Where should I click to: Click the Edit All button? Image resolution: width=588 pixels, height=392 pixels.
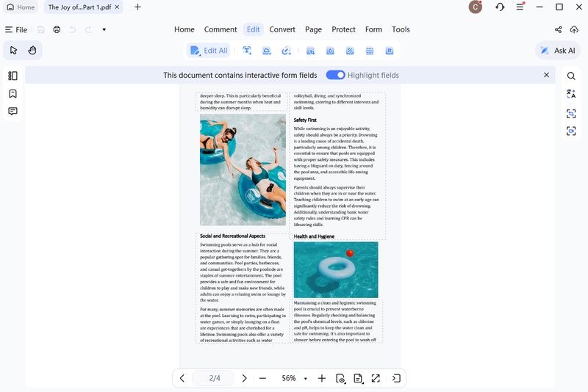click(209, 51)
